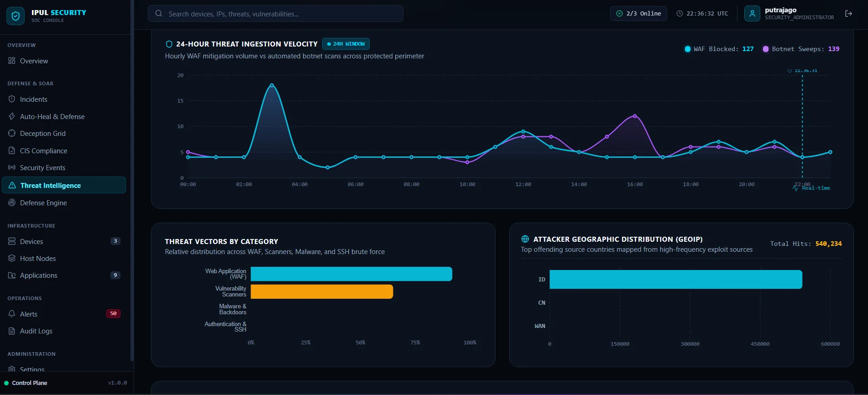Click the WAN country label
868x395 pixels.
coord(540,326)
